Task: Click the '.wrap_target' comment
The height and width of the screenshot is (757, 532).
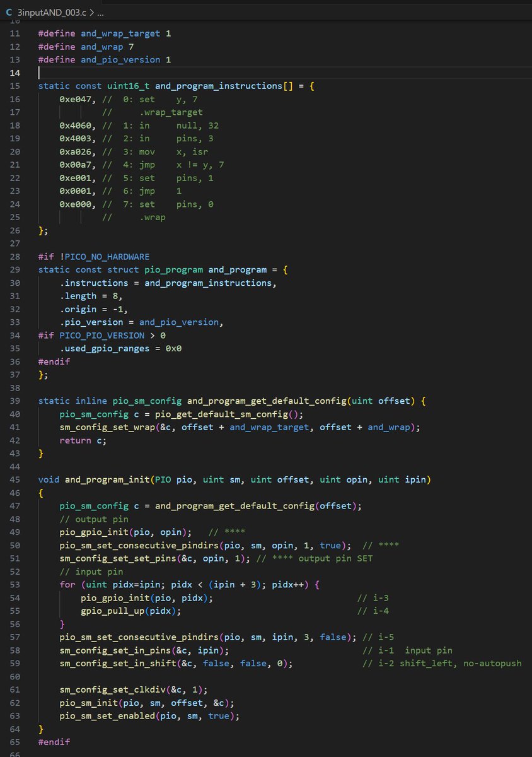Action: (171, 112)
